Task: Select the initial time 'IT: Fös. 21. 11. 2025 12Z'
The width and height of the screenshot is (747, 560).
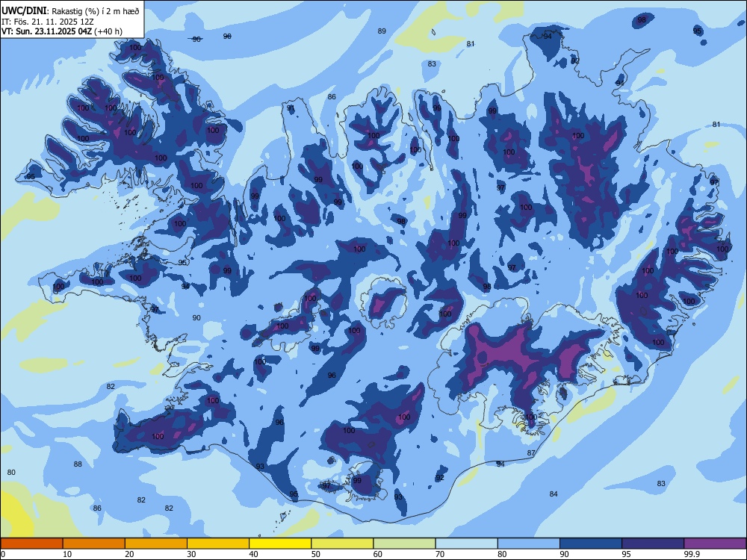Action: 48,22
